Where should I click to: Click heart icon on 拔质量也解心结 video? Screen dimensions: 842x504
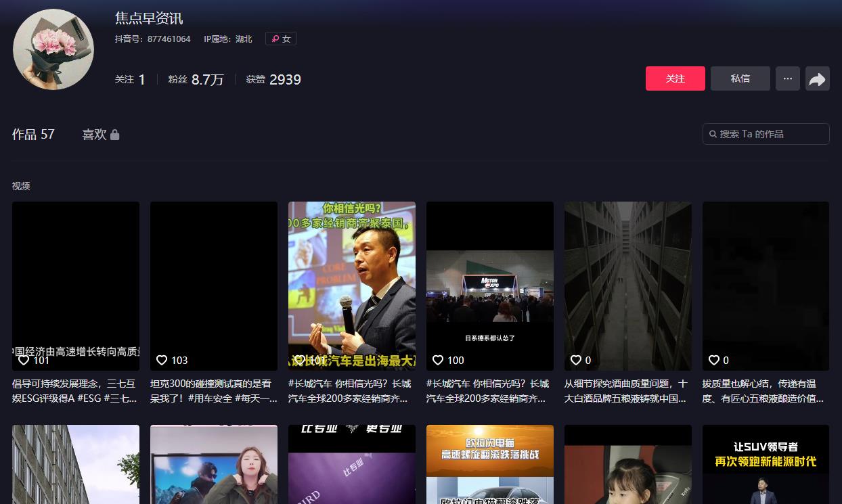(714, 360)
